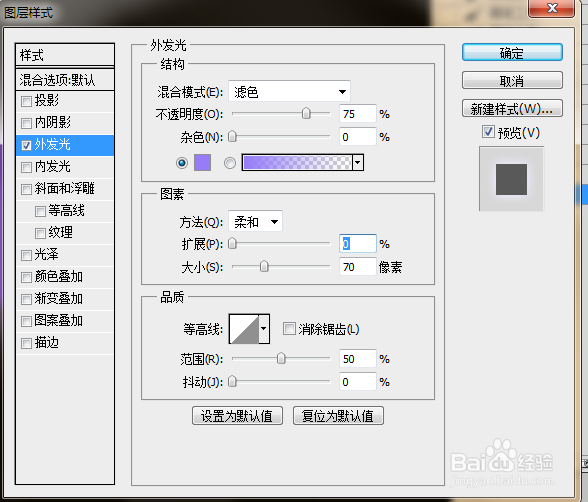Enable the 投影 drop shadow checkbox

pos(26,101)
